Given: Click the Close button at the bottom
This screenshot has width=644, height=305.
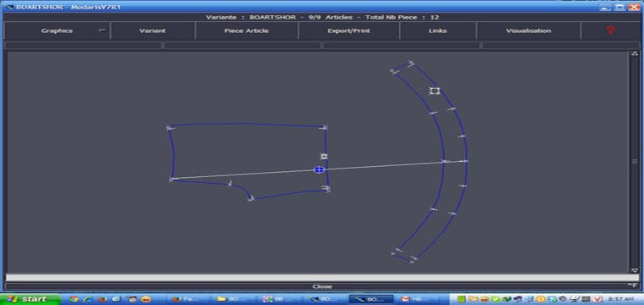Looking at the screenshot, I should (322, 286).
